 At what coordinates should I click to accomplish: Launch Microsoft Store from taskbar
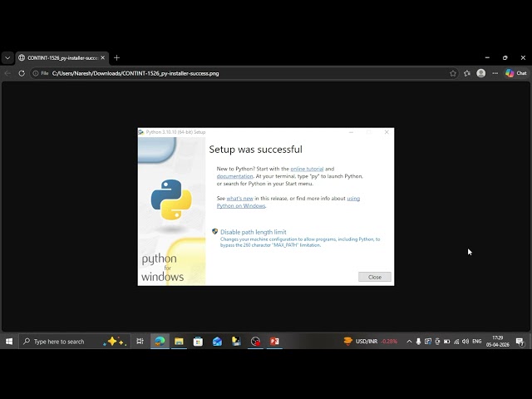coord(198,342)
